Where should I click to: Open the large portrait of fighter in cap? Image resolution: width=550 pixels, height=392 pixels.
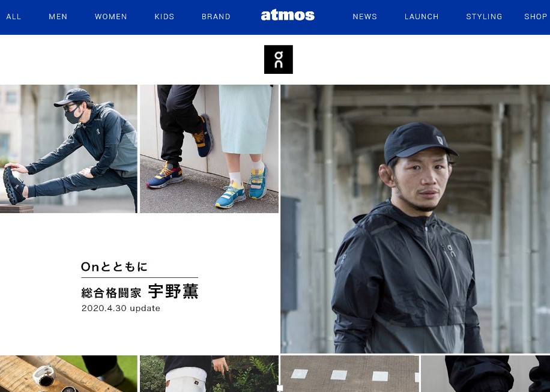click(416, 219)
